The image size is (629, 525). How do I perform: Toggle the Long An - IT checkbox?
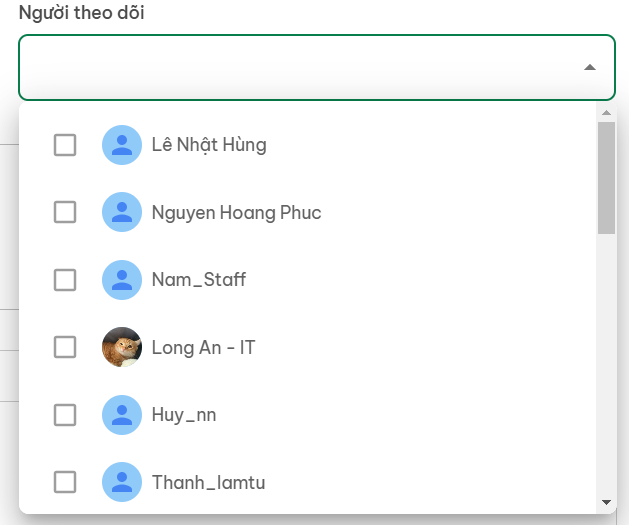click(x=65, y=347)
